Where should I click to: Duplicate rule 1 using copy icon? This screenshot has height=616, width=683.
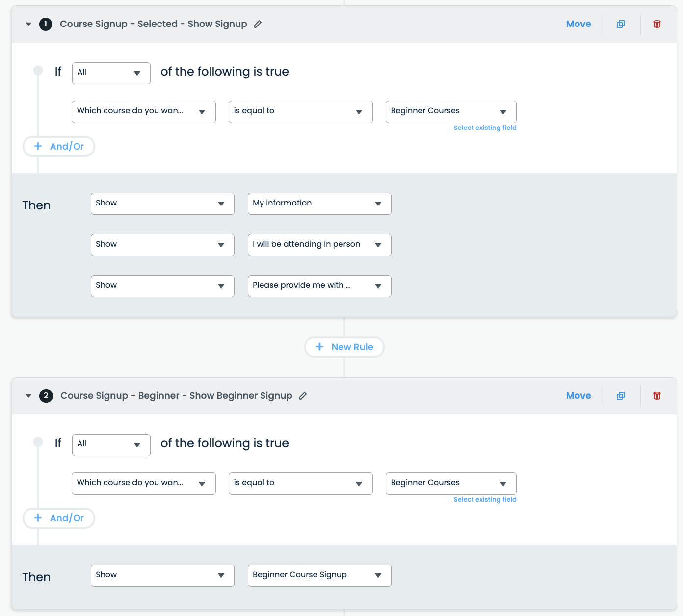click(621, 24)
